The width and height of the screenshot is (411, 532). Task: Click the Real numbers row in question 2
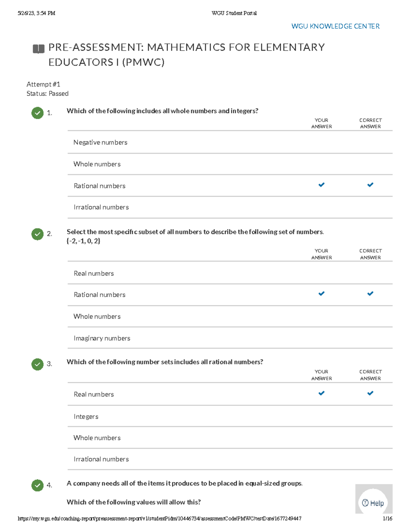click(94, 273)
